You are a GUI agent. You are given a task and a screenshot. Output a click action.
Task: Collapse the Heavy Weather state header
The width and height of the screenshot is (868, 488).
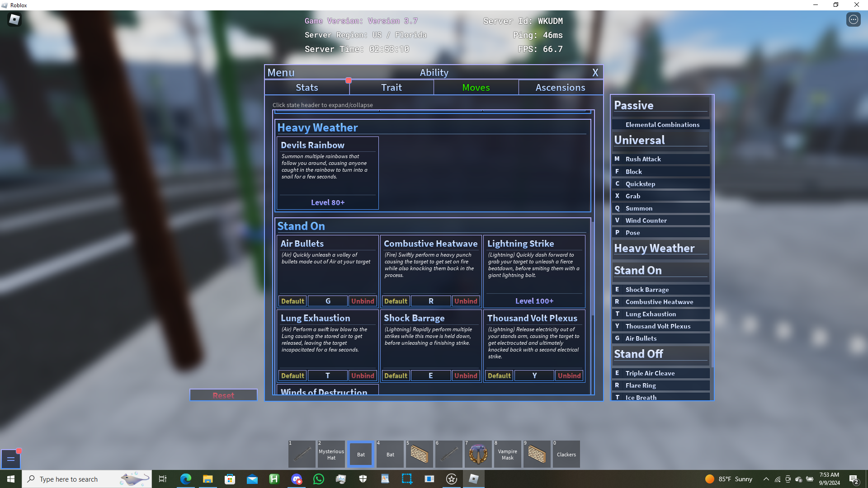tap(317, 127)
